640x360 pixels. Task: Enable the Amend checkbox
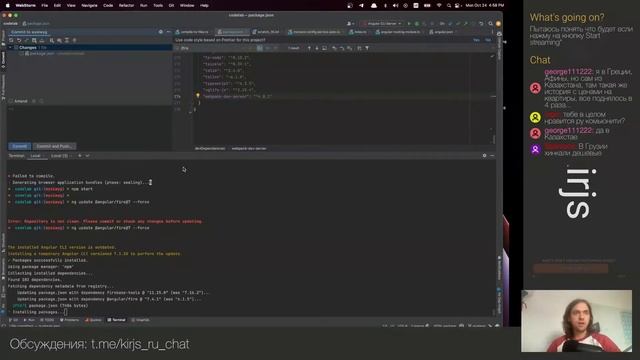click(x=11, y=101)
